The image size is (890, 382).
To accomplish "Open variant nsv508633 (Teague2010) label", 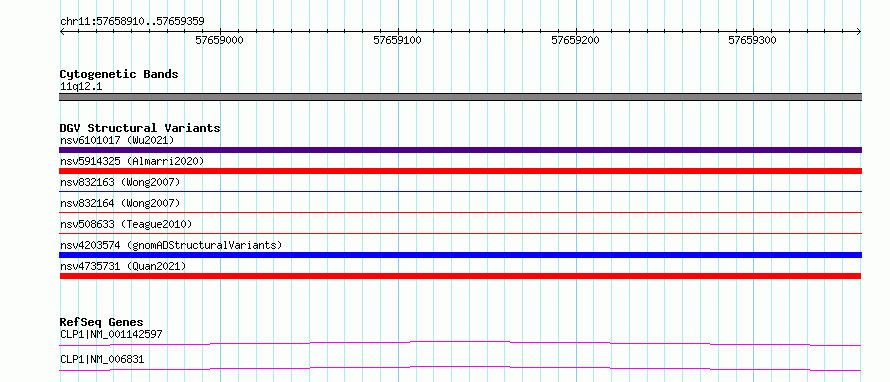I will click(x=126, y=224).
